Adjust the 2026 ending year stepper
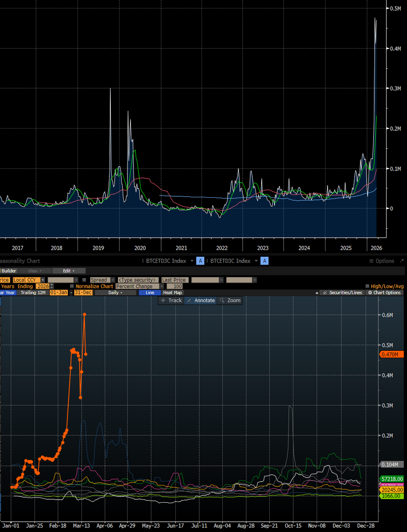Screen dimensions: 407x532 [52, 286]
